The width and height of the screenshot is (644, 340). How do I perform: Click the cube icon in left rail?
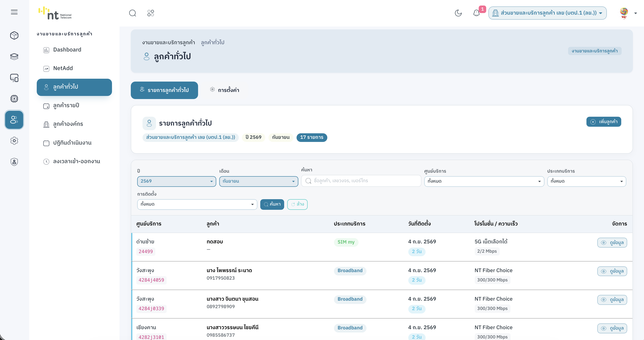tap(14, 35)
